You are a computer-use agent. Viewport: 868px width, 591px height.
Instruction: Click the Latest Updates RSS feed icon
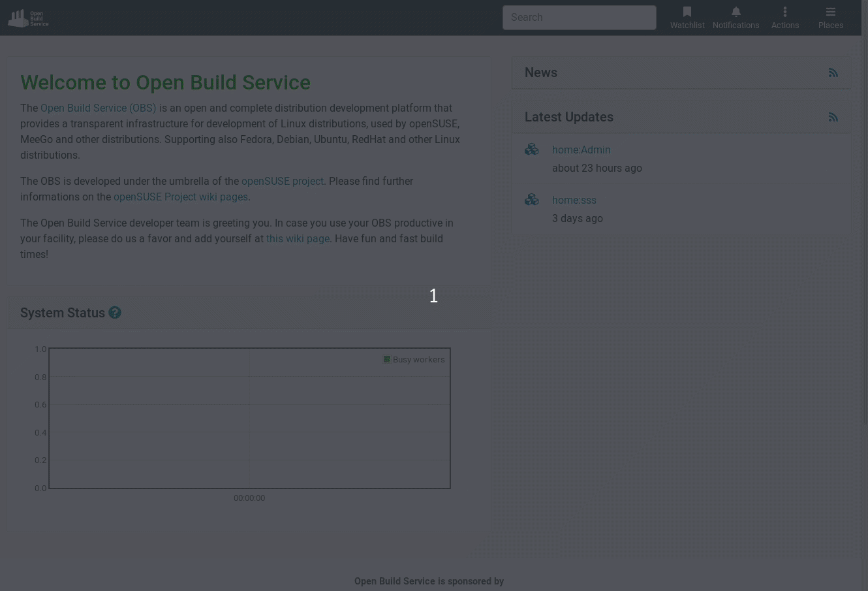(833, 118)
